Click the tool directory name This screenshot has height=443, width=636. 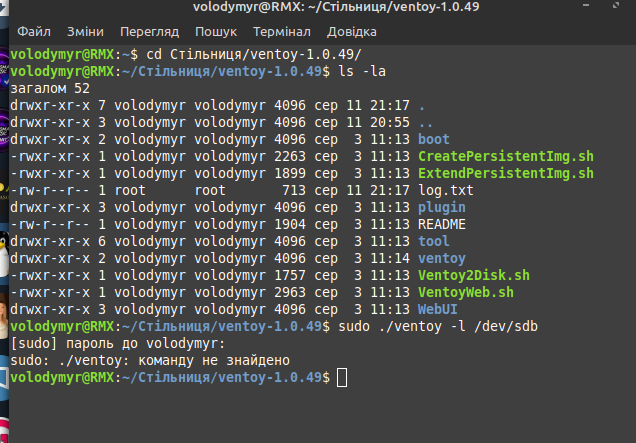tap(434, 241)
